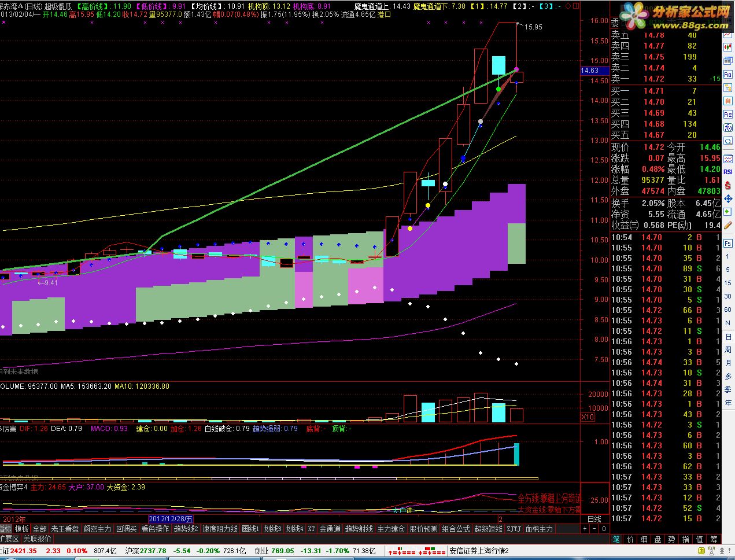Select the 股价预测 indicator tab
Image resolution: width=735 pixels, height=560 pixels.
(423, 529)
